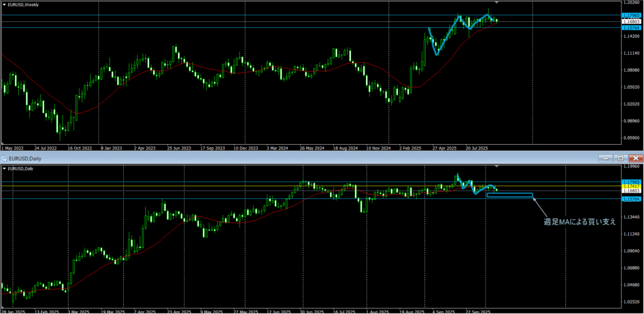Click the chart icon in the EURUSD,Daily title bar
Screen dimensions: 644x314
tap(4, 159)
